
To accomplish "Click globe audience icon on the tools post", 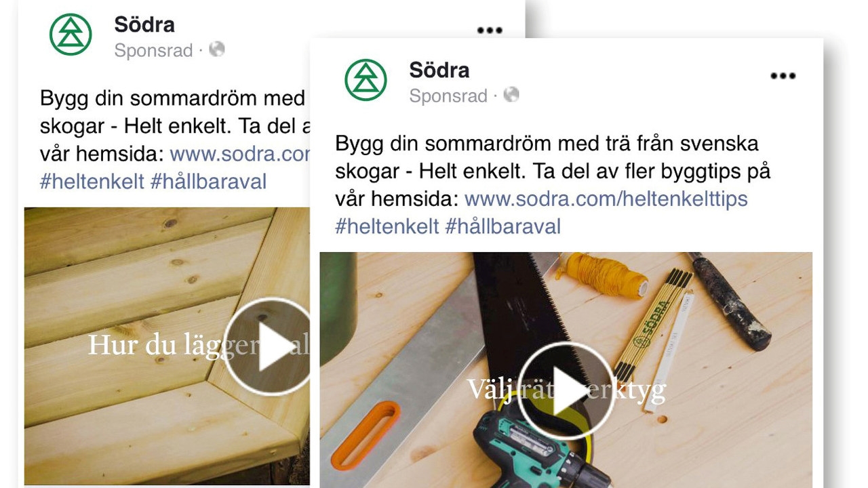I will 511,94.
